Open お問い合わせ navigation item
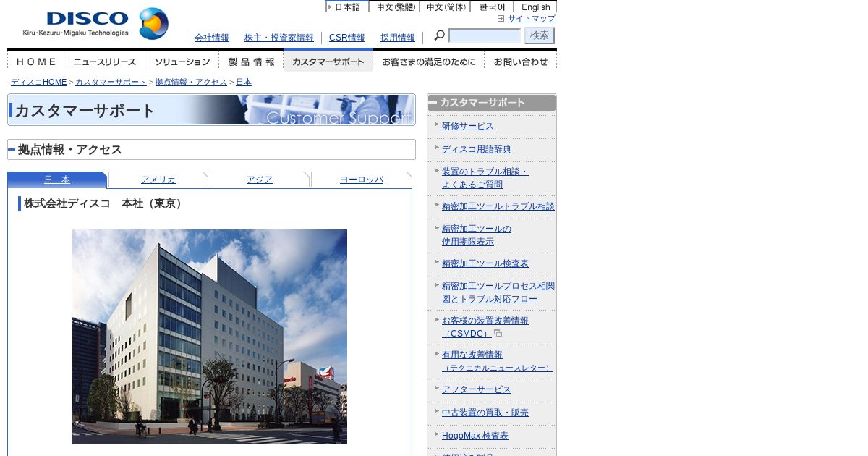868x456 pixels. [521, 62]
